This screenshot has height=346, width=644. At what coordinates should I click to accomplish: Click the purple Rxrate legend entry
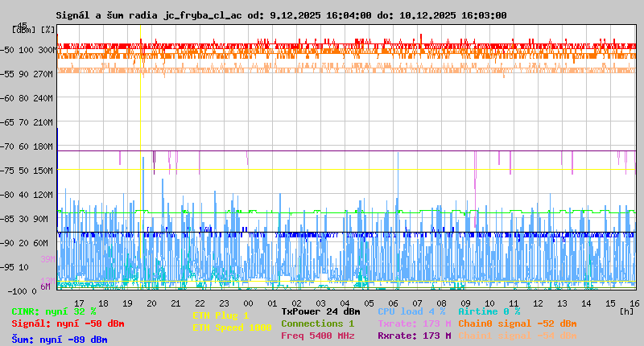(414, 336)
